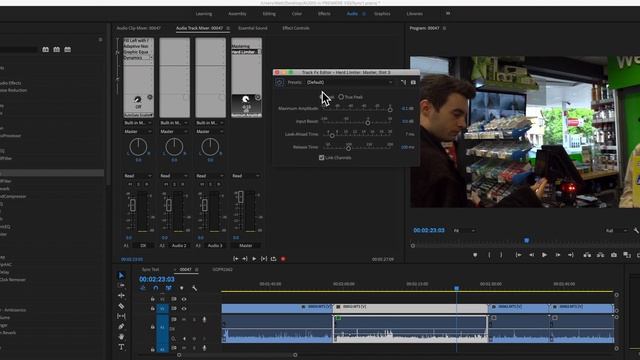The height and width of the screenshot is (360, 640).
Task: Click the Release Time slider handle
Action: [x=348, y=148]
